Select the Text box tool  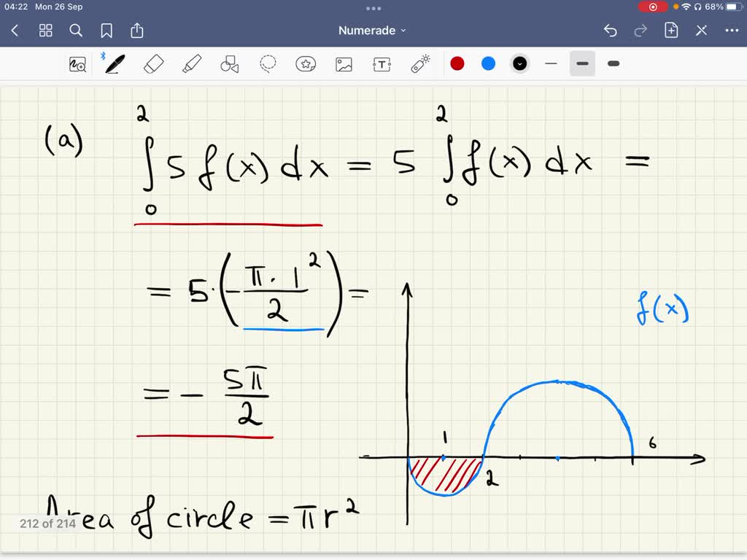[x=382, y=63]
